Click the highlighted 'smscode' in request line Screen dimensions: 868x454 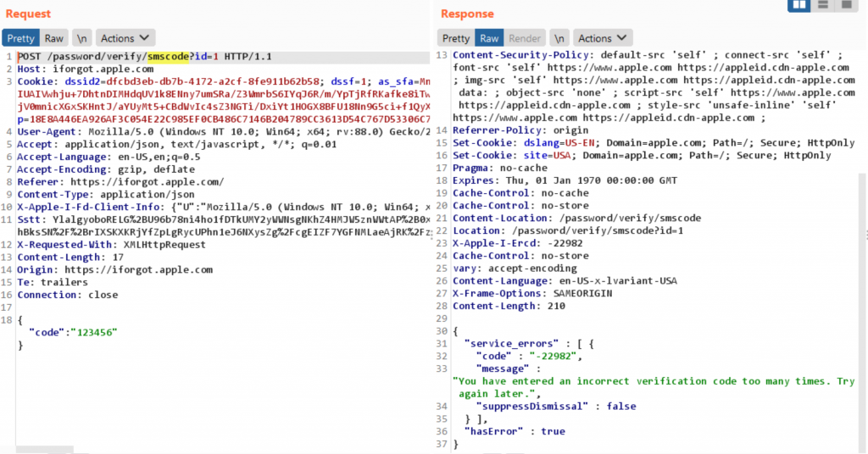(x=168, y=57)
